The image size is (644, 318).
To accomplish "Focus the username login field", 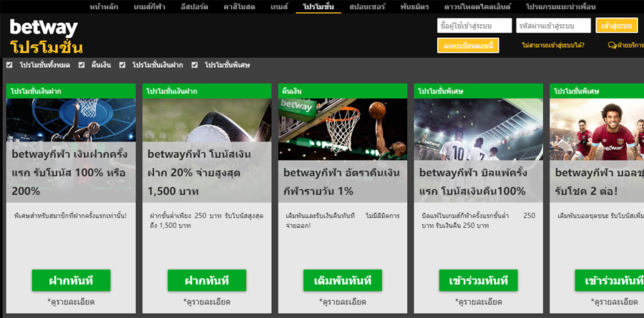I will [474, 26].
